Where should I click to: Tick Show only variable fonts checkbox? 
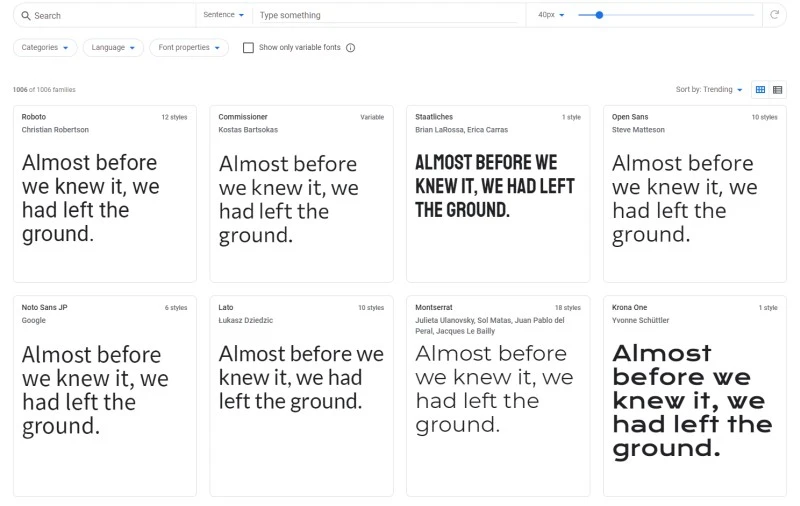click(x=248, y=47)
